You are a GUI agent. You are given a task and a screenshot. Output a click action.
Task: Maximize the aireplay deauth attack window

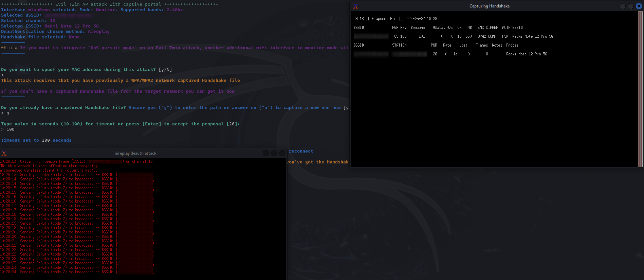(274, 153)
